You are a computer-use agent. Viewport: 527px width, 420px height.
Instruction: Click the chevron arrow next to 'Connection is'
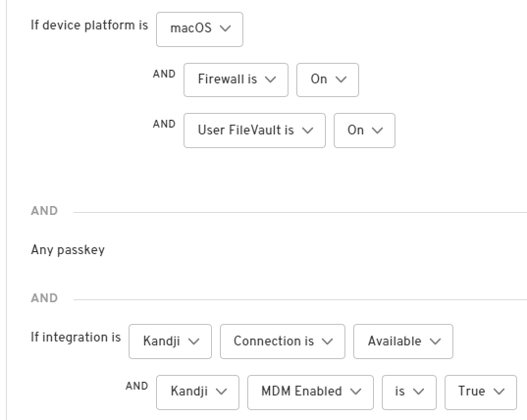tap(327, 341)
